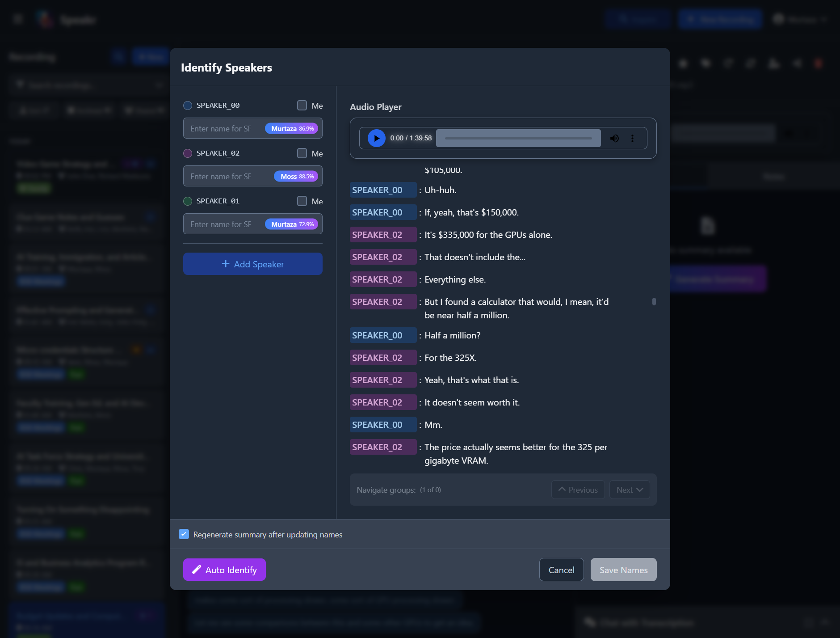Click the Save Names button

623,569
